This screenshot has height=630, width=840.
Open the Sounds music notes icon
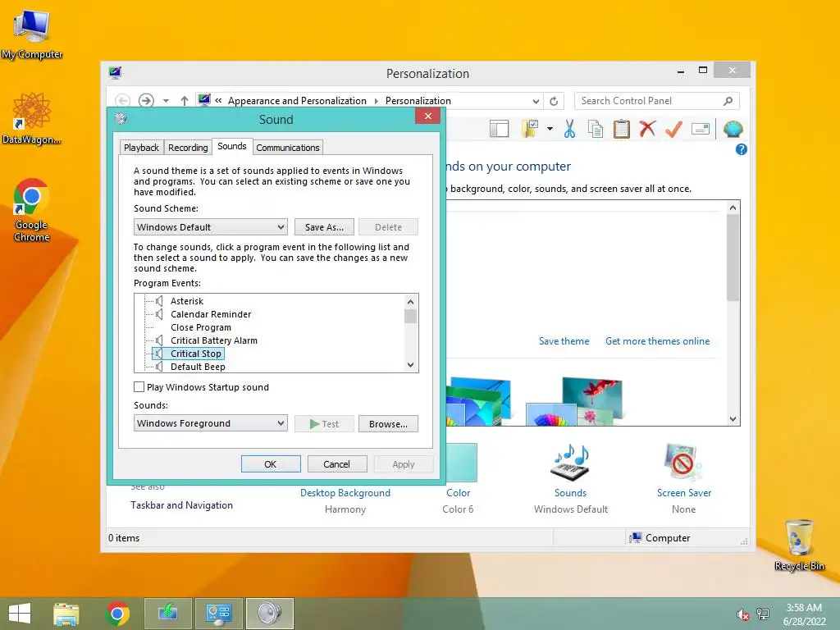[571, 463]
